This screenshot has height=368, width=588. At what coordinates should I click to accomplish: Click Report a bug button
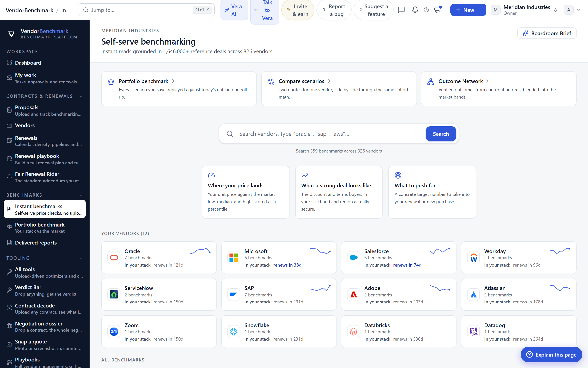pos(334,10)
